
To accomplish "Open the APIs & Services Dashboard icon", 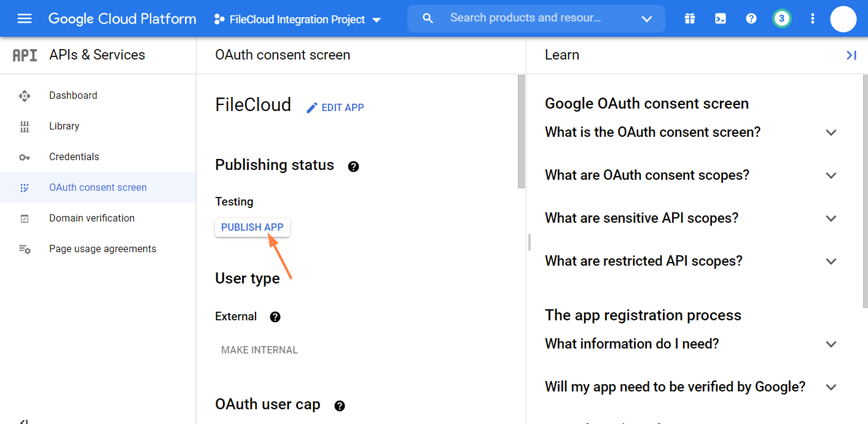I will [25, 95].
